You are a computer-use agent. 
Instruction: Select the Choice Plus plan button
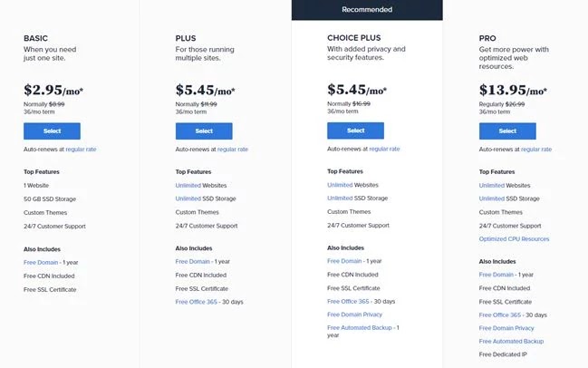click(x=355, y=131)
